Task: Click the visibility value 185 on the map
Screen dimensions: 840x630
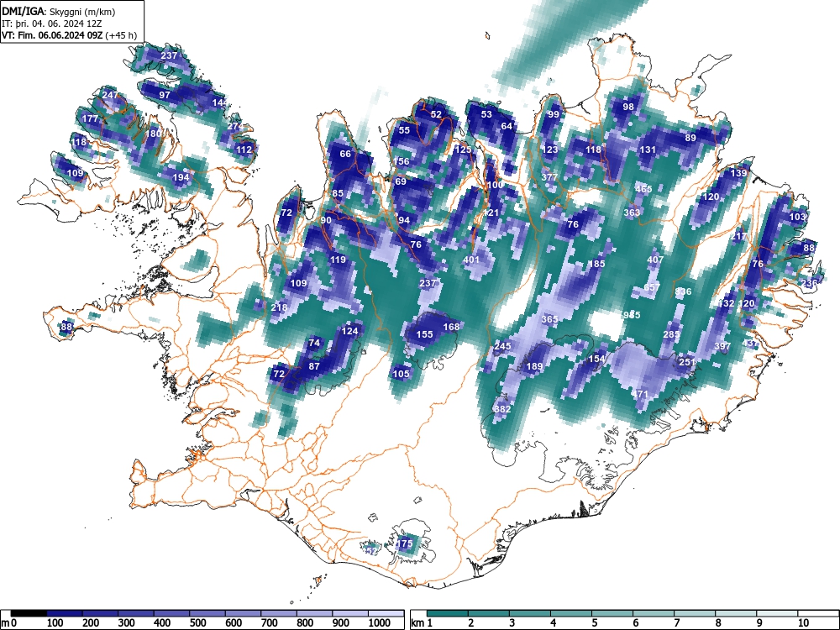Action: (596, 264)
